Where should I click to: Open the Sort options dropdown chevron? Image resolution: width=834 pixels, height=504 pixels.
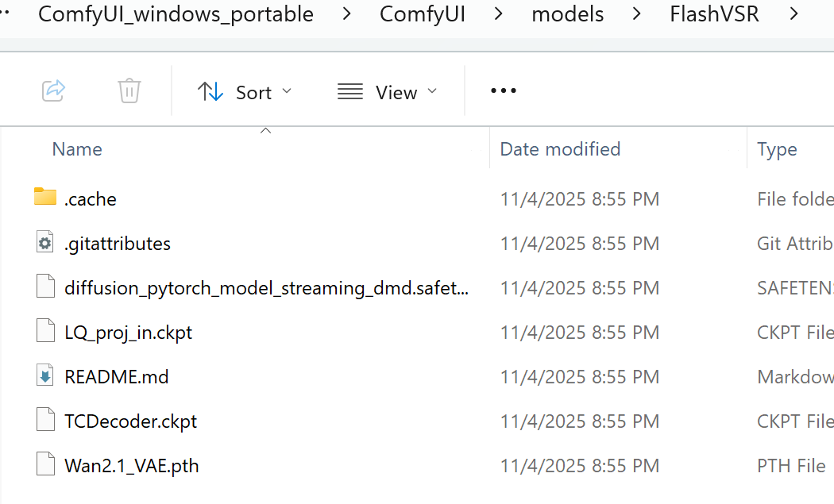point(287,91)
